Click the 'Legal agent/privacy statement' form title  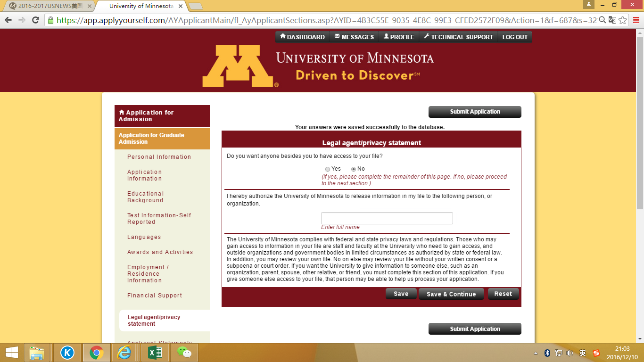point(372,143)
